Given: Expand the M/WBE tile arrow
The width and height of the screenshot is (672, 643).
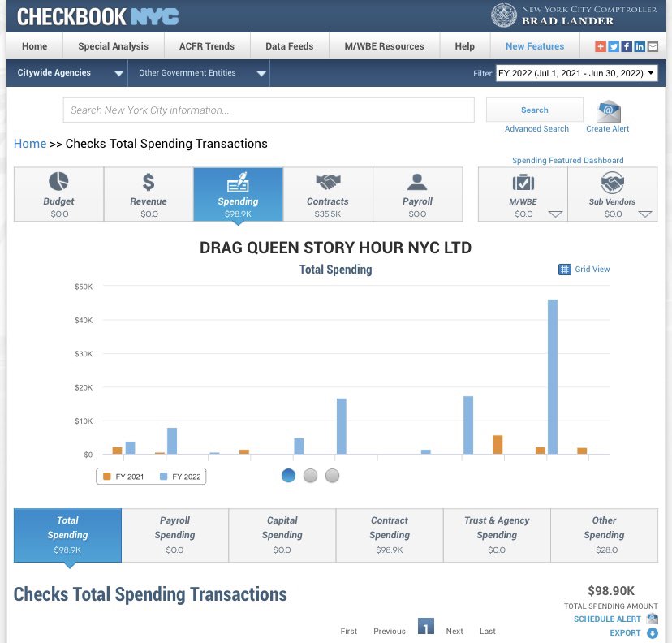Looking at the screenshot, I should (555, 214).
